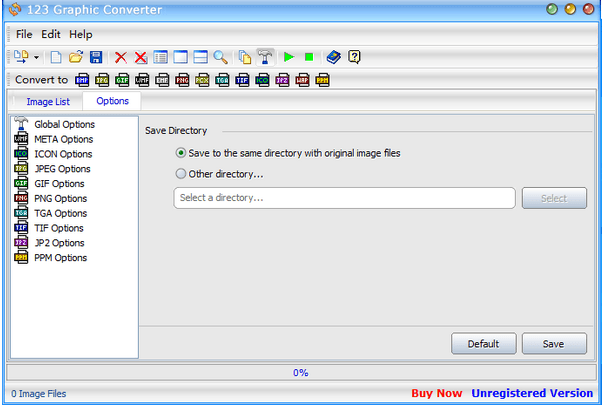
Task: Click the red X remove all icon
Action: [141, 57]
